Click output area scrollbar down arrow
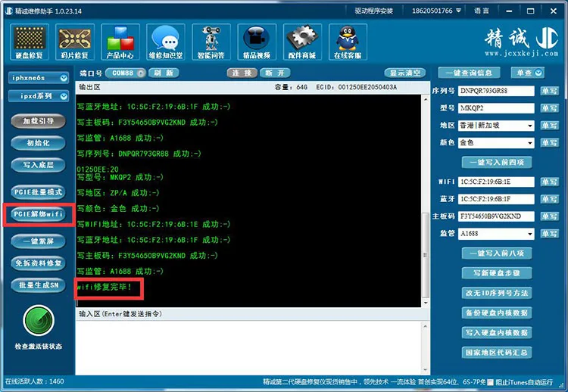568x392 pixels. click(x=426, y=303)
